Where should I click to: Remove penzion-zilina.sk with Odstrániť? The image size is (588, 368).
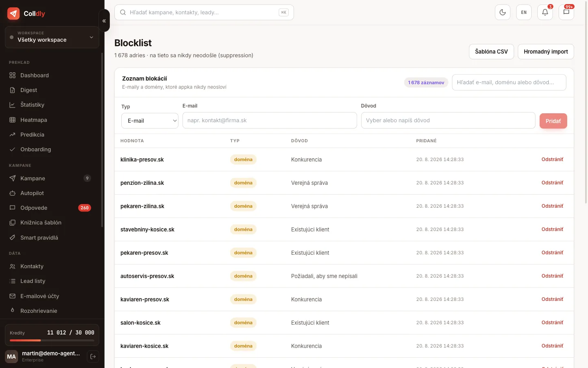552,183
